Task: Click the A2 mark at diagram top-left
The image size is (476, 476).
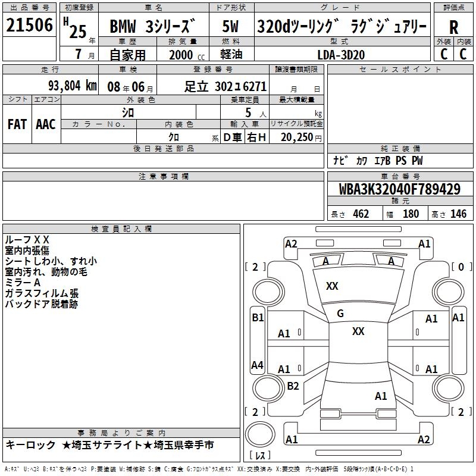Action: pyautogui.click(x=291, y=243)
